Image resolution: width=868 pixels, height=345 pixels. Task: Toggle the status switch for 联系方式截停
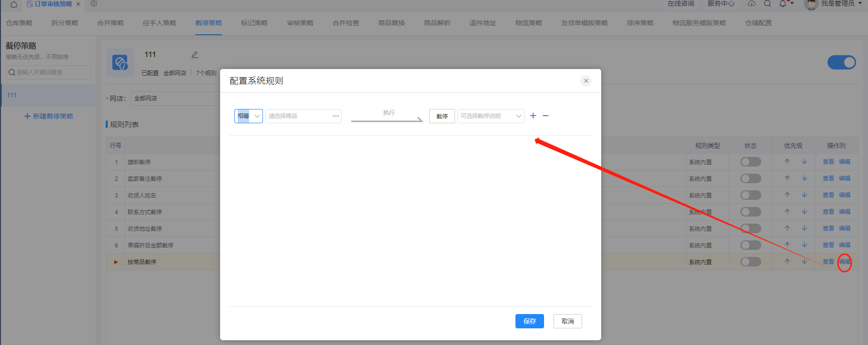coord(751,212)
